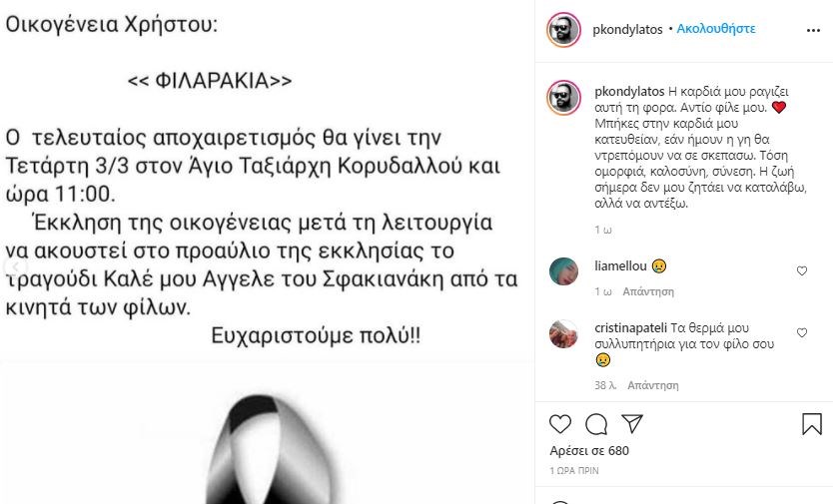Click the black ribbon mourning image
The width and height of the screenshot is (833, 504).
click(x=269, y=449)
